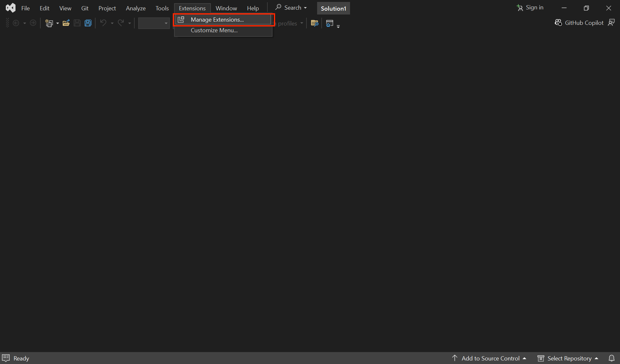Click the Find in Files folder icon
The width and height of the screenshot is (620, 364).
click(x=314, y=23)
